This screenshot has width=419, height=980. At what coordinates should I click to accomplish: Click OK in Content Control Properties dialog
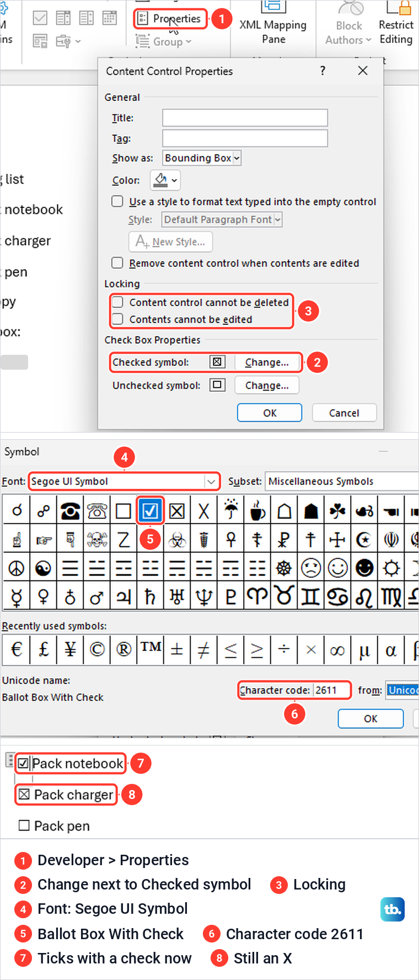click(x=270, y=413)
